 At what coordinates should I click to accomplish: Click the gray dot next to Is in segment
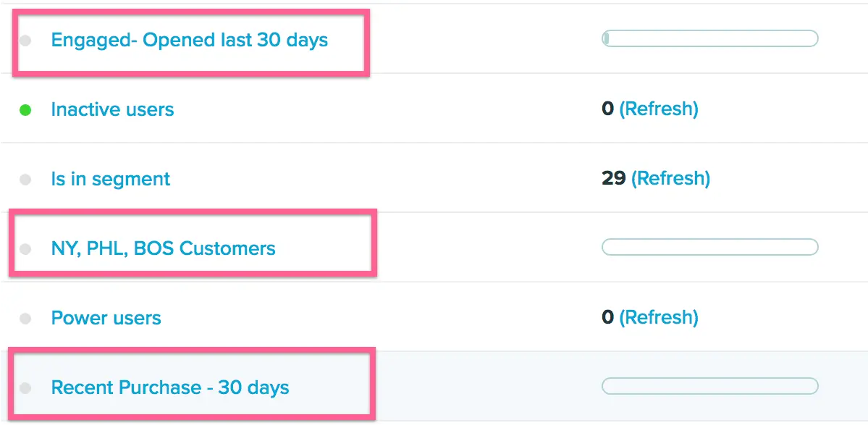click(x=25, y=180)
